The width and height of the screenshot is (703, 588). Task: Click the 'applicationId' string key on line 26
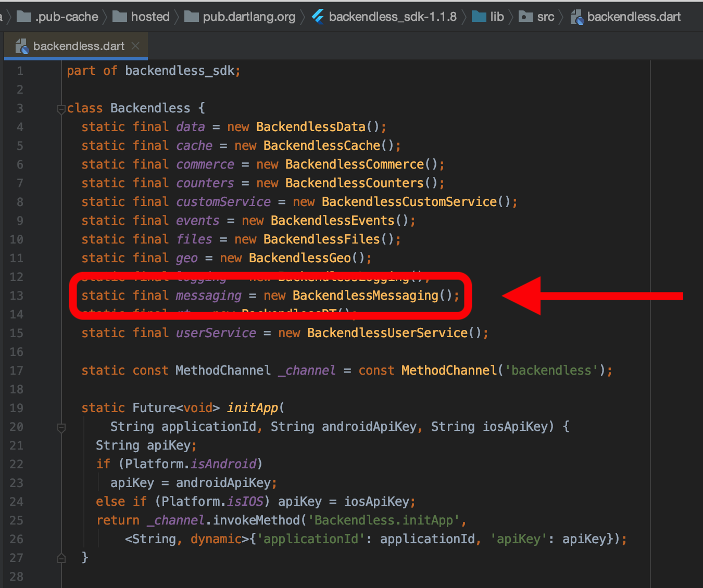pos(311,539)
